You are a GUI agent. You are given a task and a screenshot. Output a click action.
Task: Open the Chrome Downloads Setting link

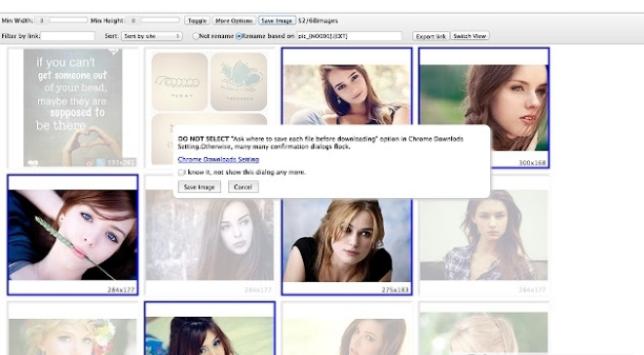coord(218,159)
